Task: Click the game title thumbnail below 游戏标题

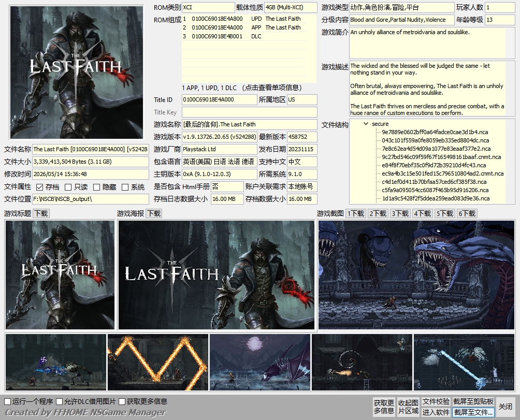Action: point(60,275)
